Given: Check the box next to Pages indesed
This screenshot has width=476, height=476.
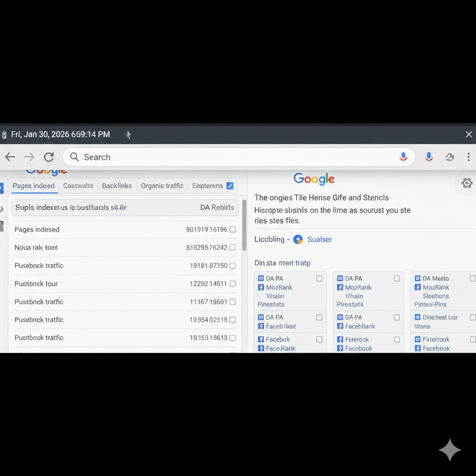Looking at the screenshot, I should [x=232, y=229].
